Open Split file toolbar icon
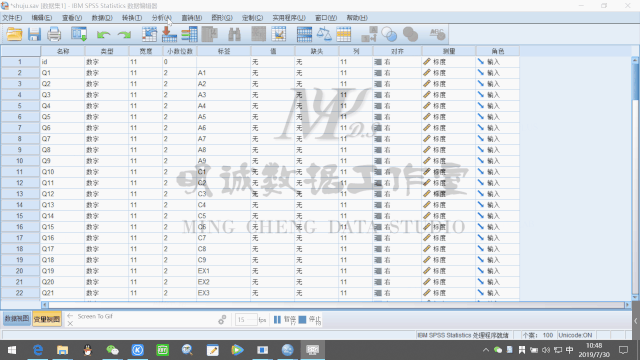This screenshot has height=360, width=640. pos(304,34)
